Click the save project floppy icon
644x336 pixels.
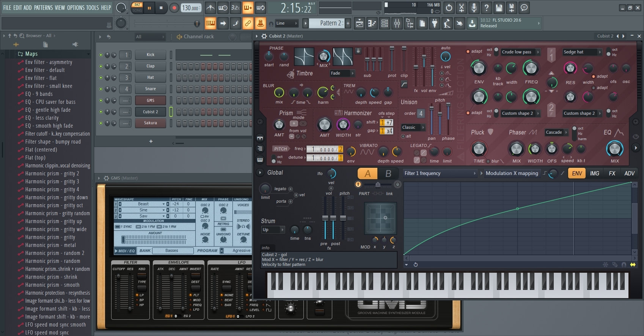(x=499, y=8)
